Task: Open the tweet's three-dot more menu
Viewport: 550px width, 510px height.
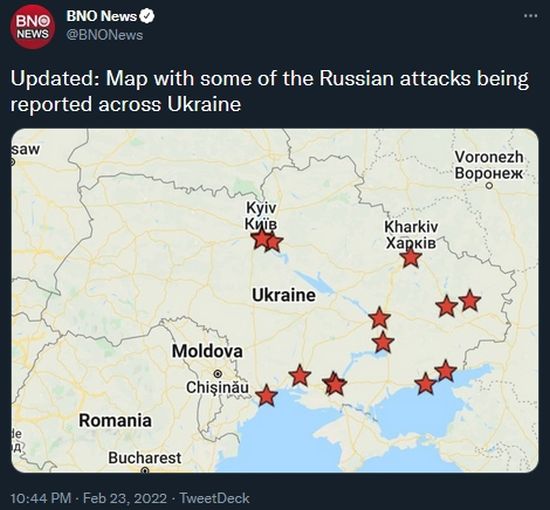Action: click(531, 16)
